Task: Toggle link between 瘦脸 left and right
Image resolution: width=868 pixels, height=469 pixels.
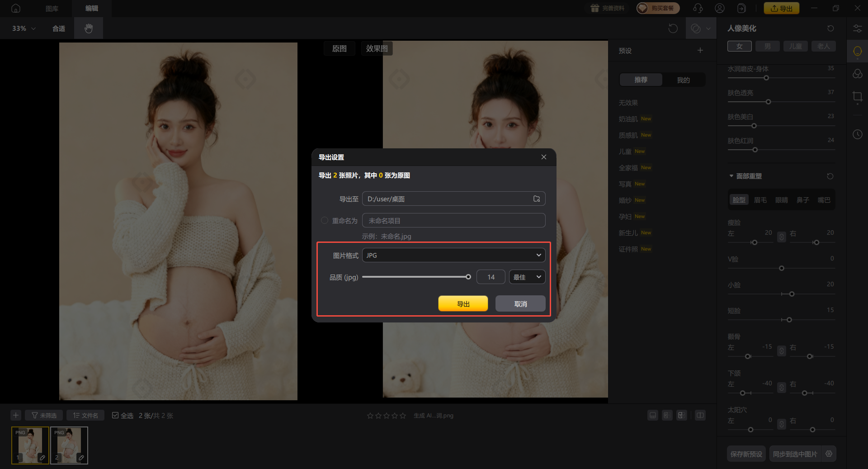Action: pyautogui.click(x=781, y=237)
